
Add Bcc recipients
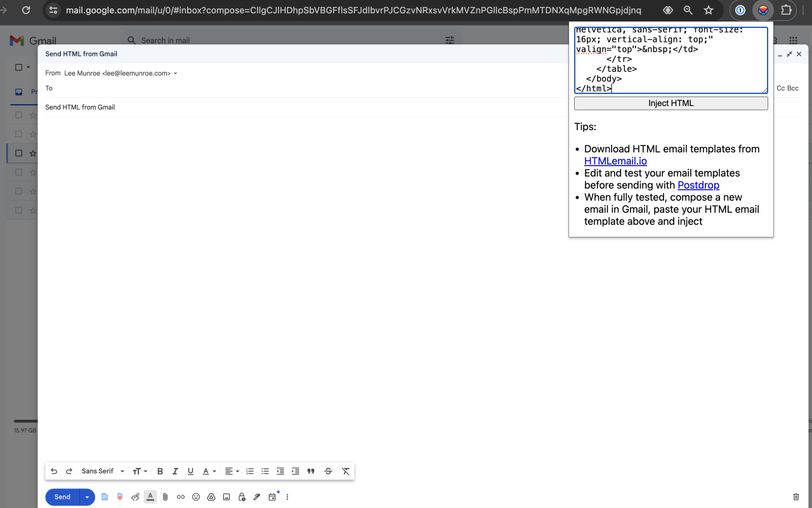793,88
